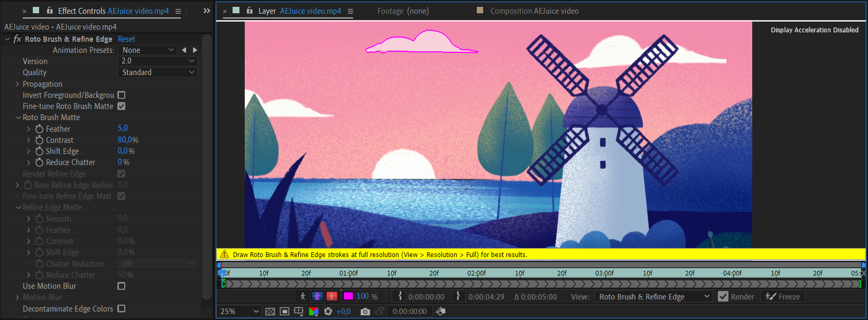868x320 pixels.
Task: Collapse the Roto Brush Matte group
Action: click(18, 117)
